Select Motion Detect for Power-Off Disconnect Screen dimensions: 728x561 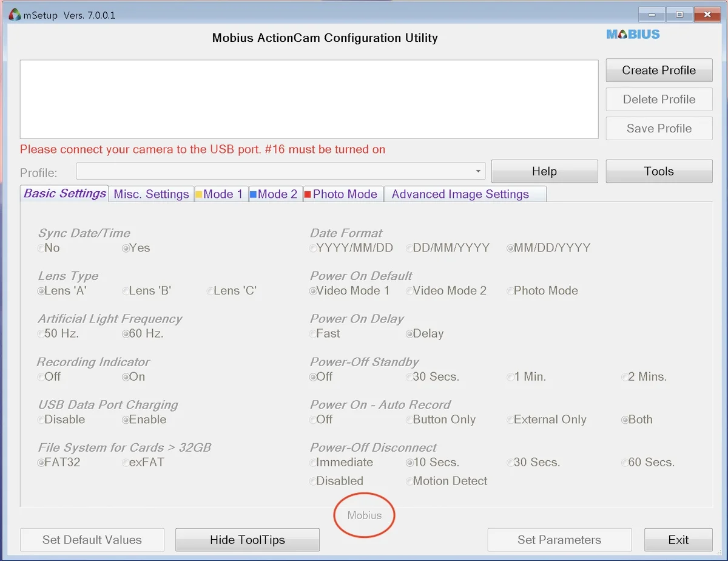[x=447, y=481]
